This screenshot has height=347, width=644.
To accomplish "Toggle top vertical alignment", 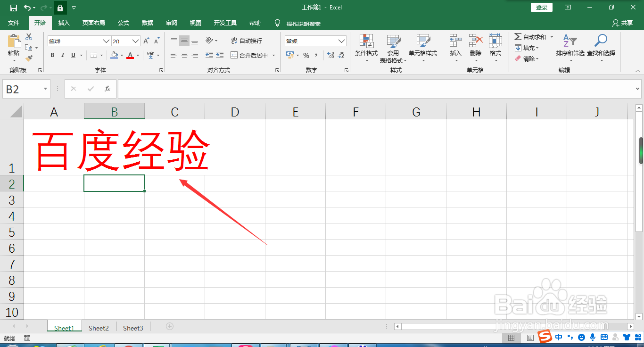I will [174, 41].
